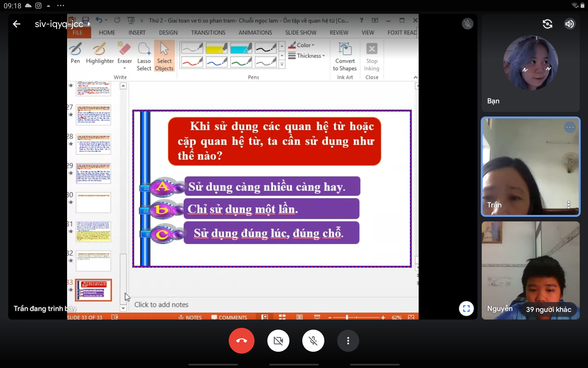The width and height of the screenshot is (588, 368).
Task: Enter fullscreen on the presentation
Action: coord(466,309)
